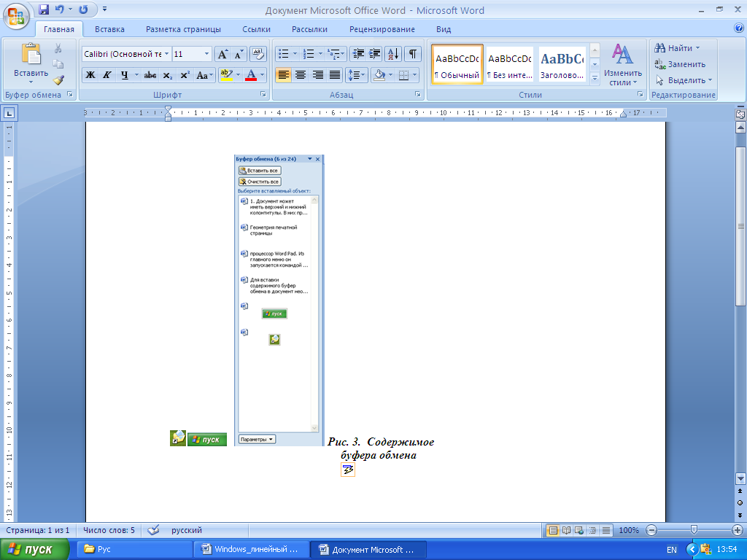This screenshot has width=747, height=560.
Task: Open the Вставка ribbon tab
Action: click(109, 29)
